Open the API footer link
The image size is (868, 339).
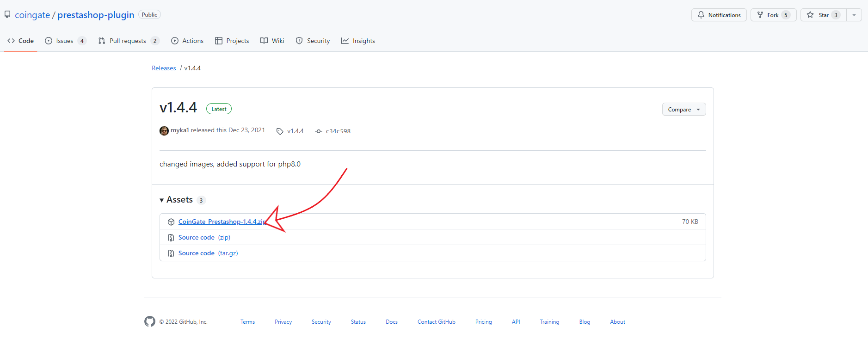516,322
